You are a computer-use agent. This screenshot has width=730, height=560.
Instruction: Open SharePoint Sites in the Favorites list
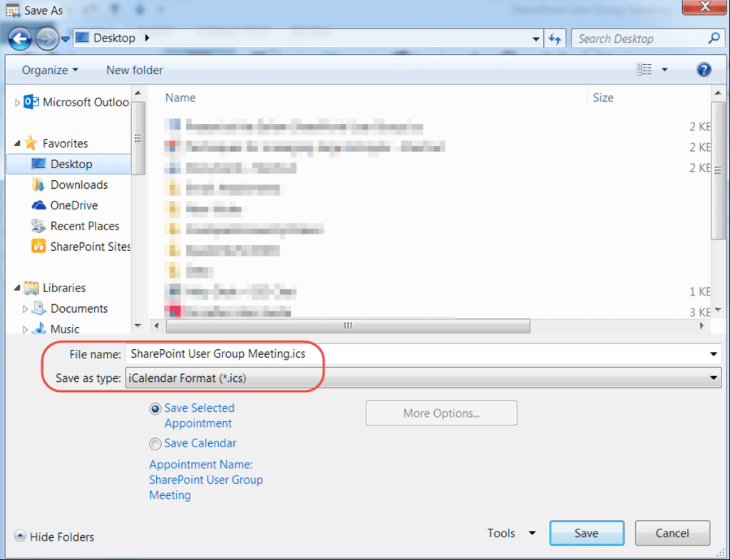click(x=87, y=247)
